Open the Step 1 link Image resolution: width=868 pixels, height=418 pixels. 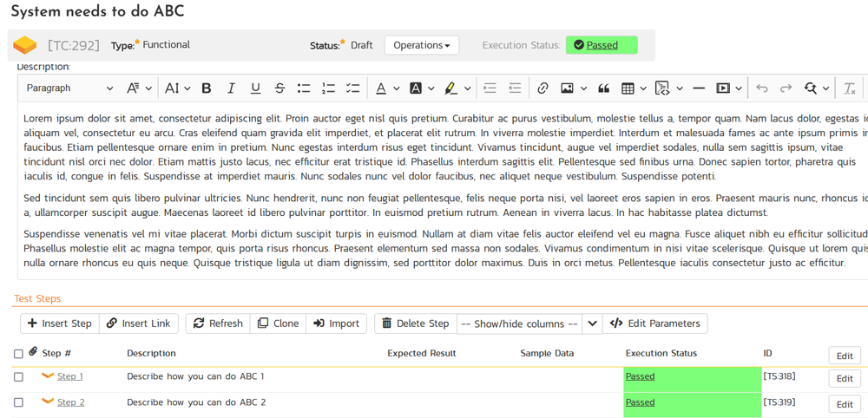click(70, 376)
